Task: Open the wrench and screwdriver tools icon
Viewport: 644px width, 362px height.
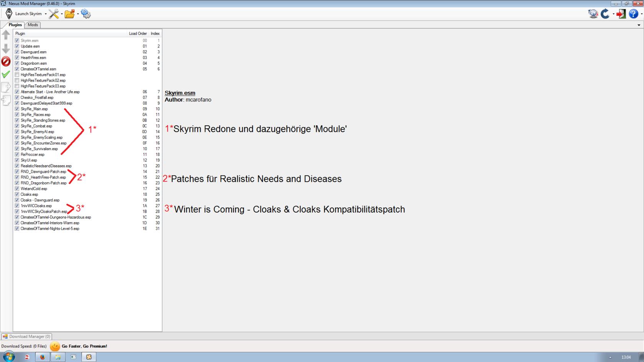Action: [x=53, y=14]
